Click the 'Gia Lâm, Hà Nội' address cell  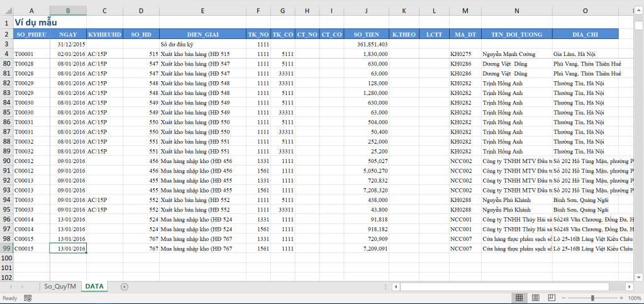[585, 54]
